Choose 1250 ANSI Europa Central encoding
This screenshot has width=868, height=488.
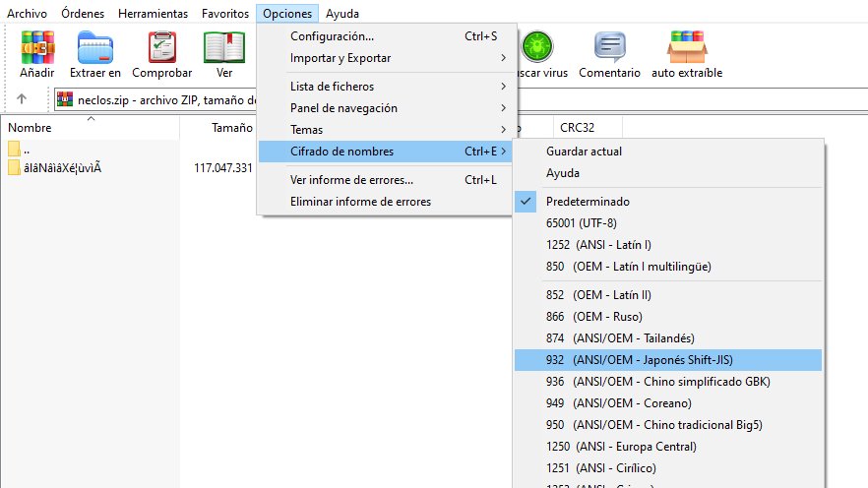point(668,446)
